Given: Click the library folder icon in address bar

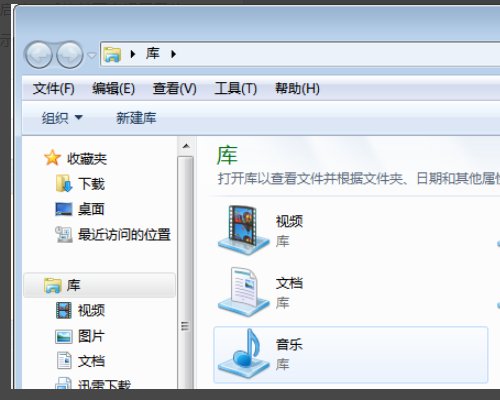Looking at the screenshot, I should 112,54.
